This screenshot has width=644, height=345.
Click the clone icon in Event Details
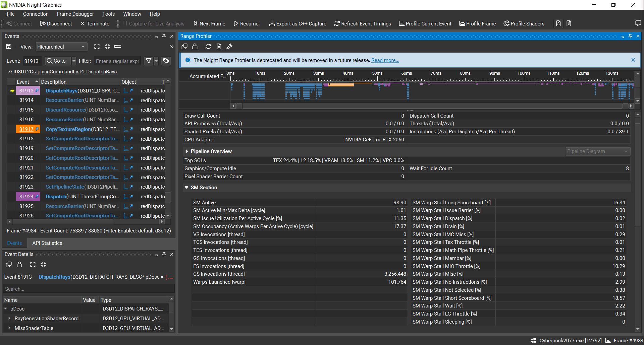pyautogui.click(x=9, y=265)
